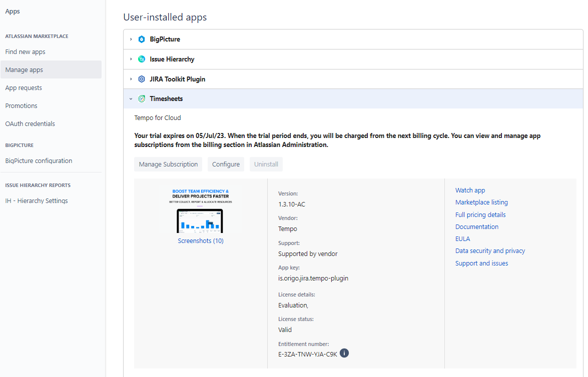
Task: Click the BigPicture app name
Action: pos(165,39)
